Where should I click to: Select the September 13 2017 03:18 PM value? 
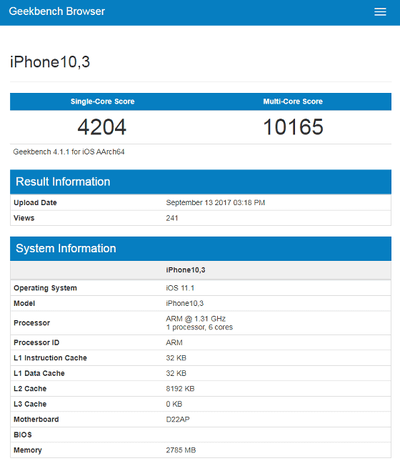[x=215, y=203]
